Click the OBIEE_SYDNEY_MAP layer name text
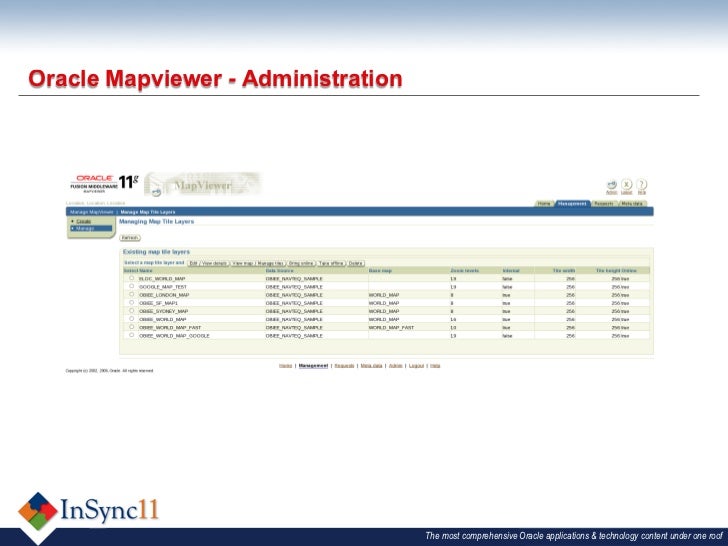The width and height of the screenshot is (728, 546). pyautogui.click(x=163, y=311)
